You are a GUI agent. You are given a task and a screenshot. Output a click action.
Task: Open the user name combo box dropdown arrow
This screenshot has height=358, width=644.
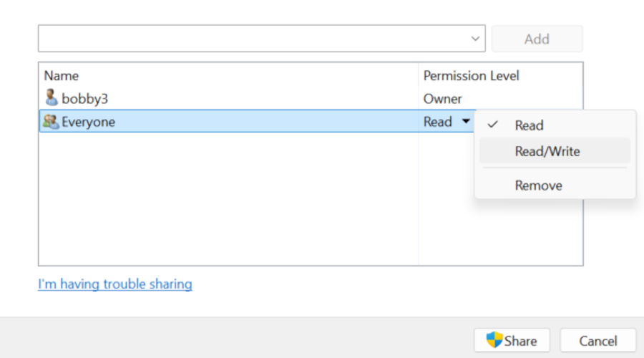pos(475,39)
